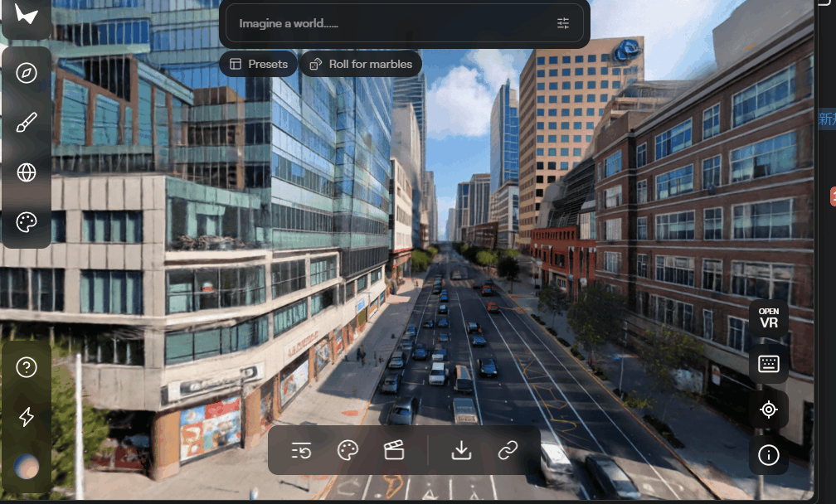Click the globe worlds icon in sidebar

point(27,172)
